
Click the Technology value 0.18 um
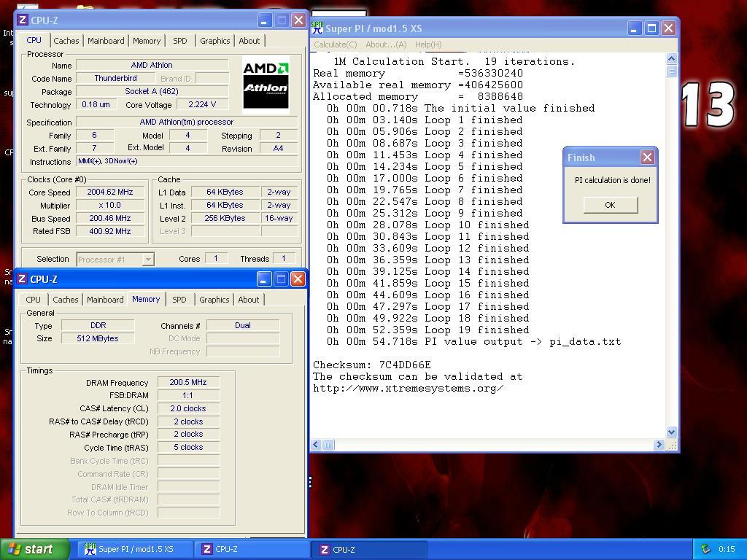coord(96,104)
